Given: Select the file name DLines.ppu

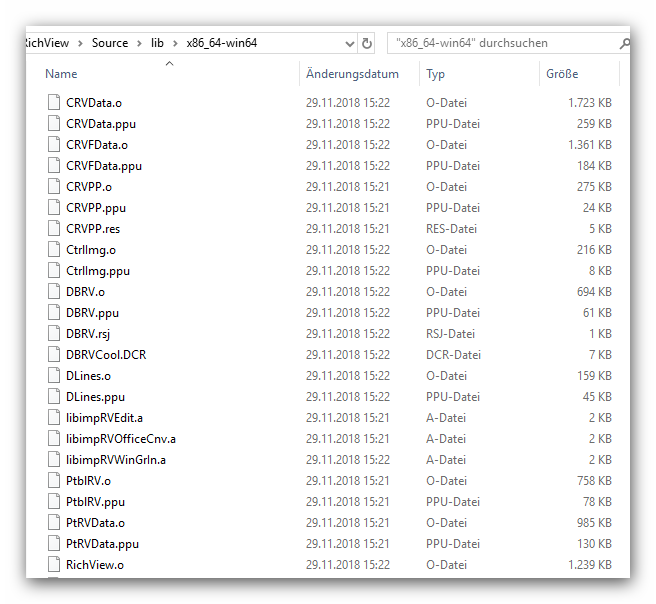Looking at the screenshot, I should pos(95,397).
